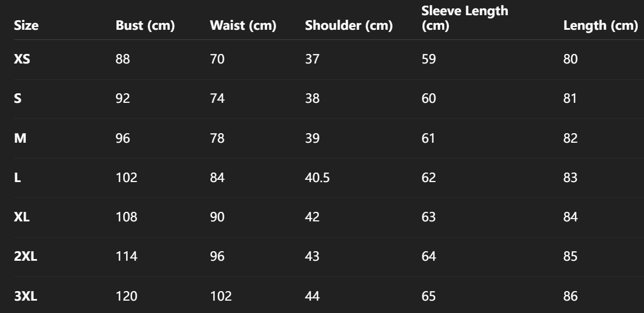Select bust value 88 for XS
This screenshot has height=313, width=644.
tap(123, 59)
